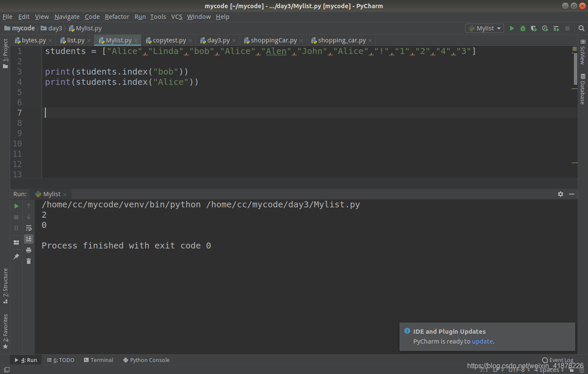
Task: Open the Terminal tool window
Action: [98, 360]
